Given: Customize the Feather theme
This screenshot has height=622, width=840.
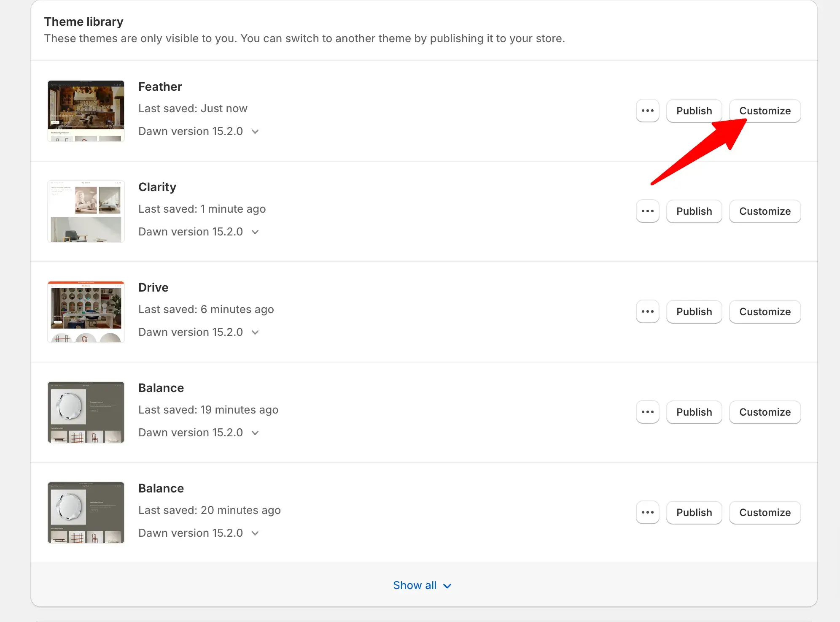Looking at the screenshot, I should [765, 111].
